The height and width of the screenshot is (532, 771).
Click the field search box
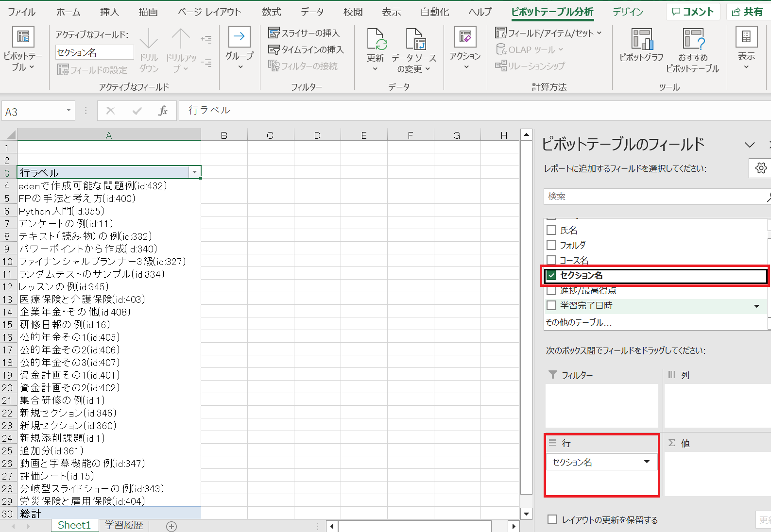coord(656,196)
